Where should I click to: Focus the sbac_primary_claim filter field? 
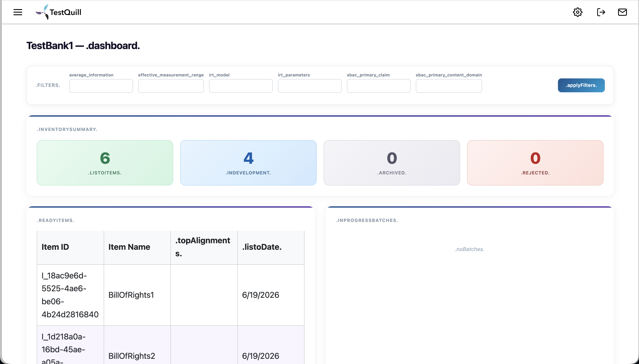[x=378, y=86]
